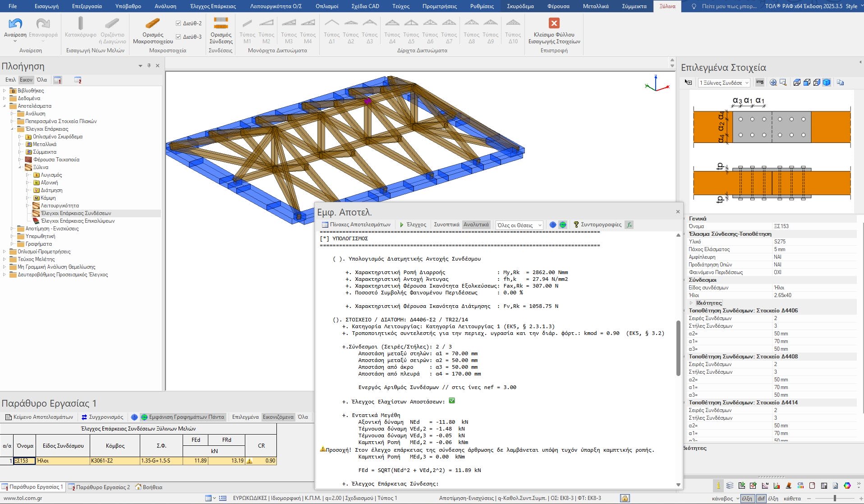
Task: Click the Έλεγχος run button
Action: pyautogui.click(x=413, y=225)
